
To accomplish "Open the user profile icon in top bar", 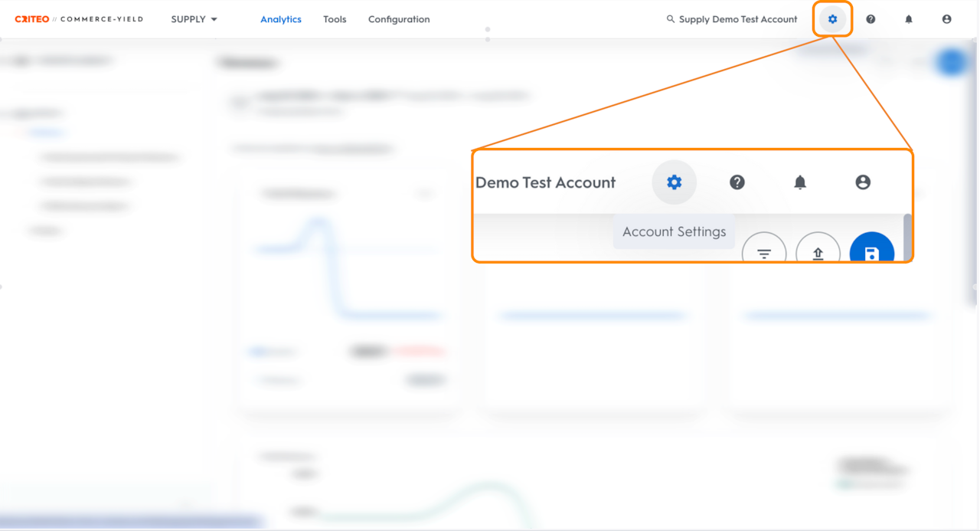I will pos(947,19).
